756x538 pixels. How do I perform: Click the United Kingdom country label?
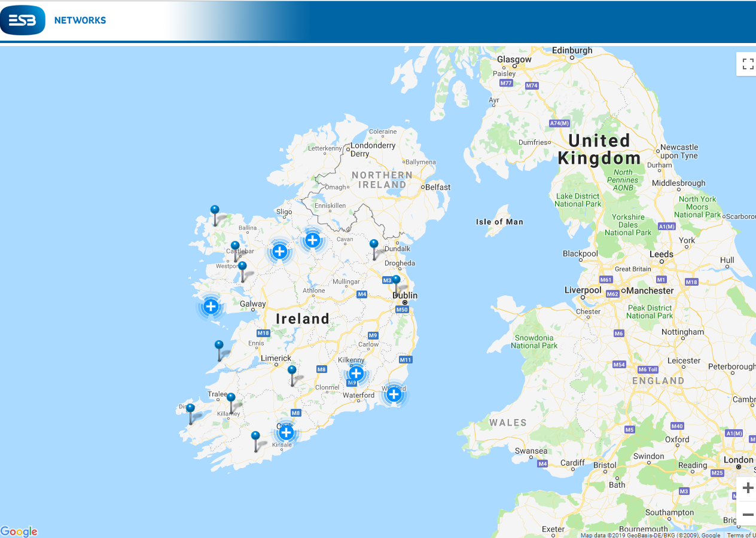pos(599,149)
